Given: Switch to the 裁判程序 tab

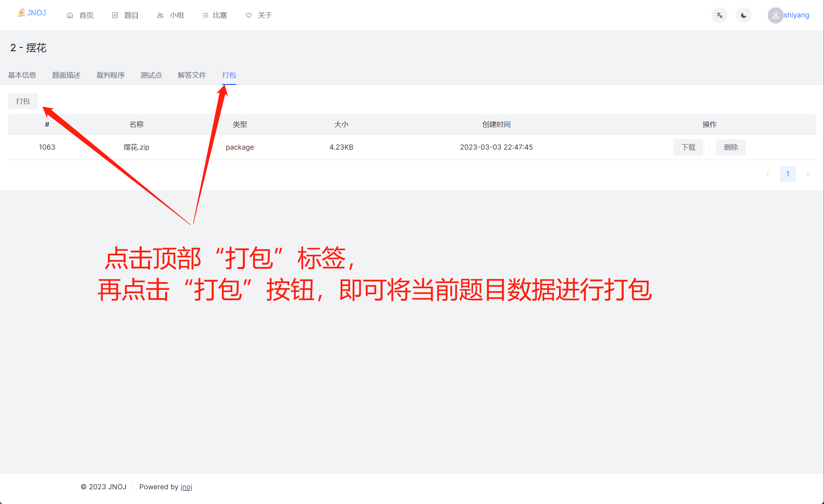Looking at the screenshot, I should [111, 75].
